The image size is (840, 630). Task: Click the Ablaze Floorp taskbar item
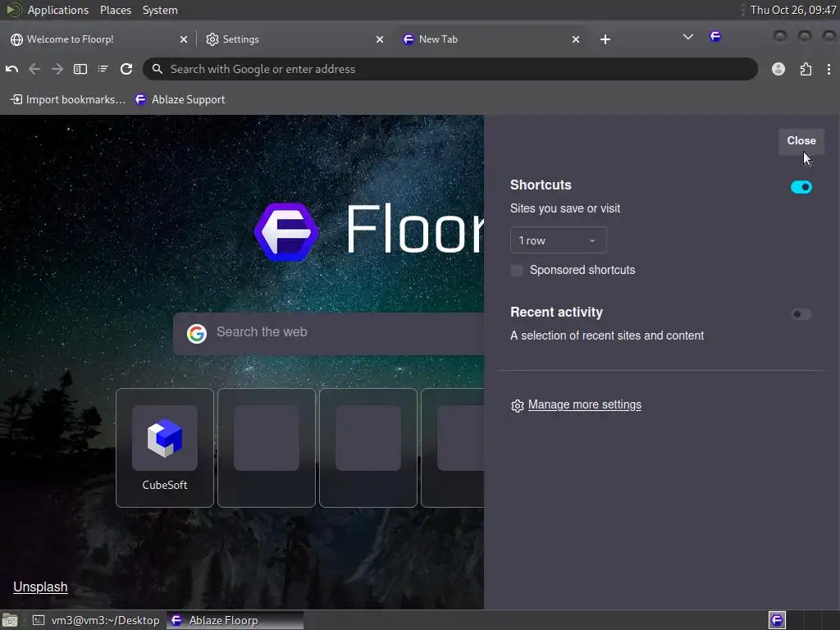235,620
